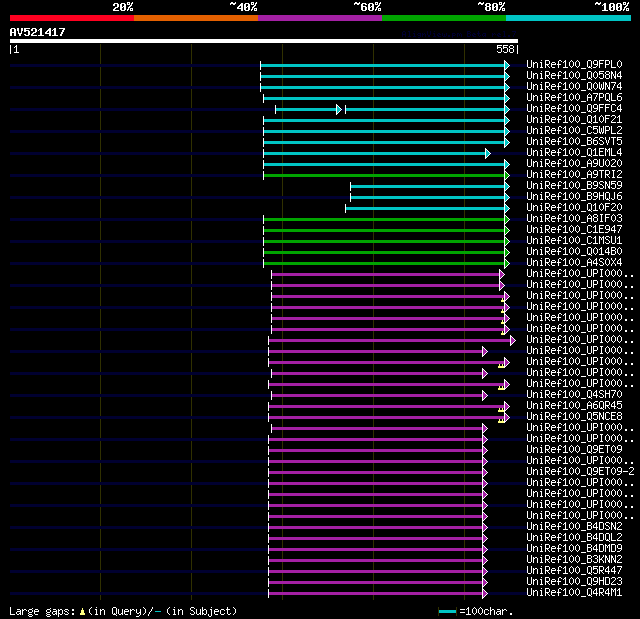
Task: Click the green alignment bar of A9TRI2
Action: click(x=386, y=175)
